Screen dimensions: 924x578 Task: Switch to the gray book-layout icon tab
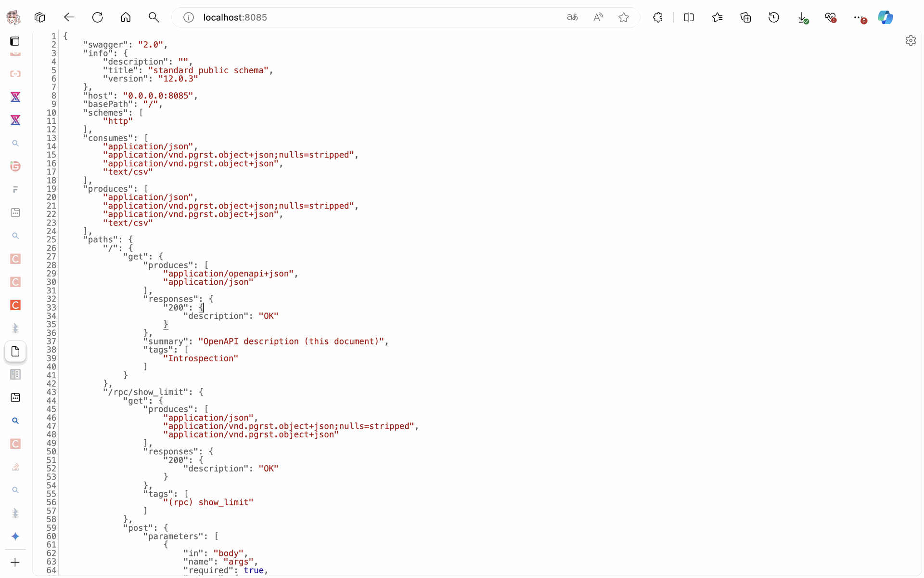[15, 375]
